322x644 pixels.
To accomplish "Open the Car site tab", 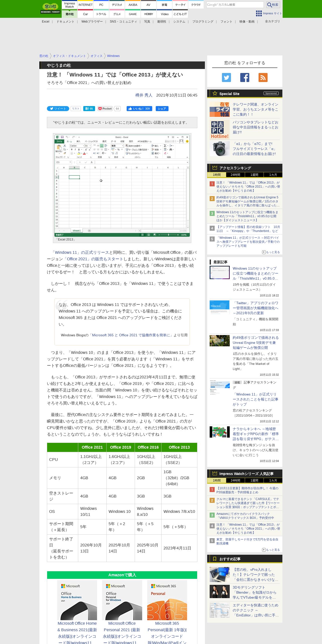I will [86, 14].
